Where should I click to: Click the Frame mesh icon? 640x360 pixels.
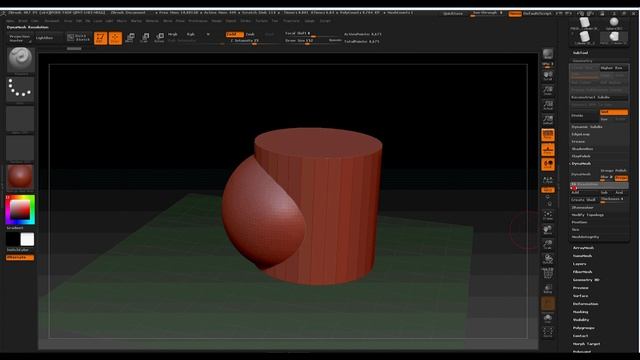[x=548, y=215]
